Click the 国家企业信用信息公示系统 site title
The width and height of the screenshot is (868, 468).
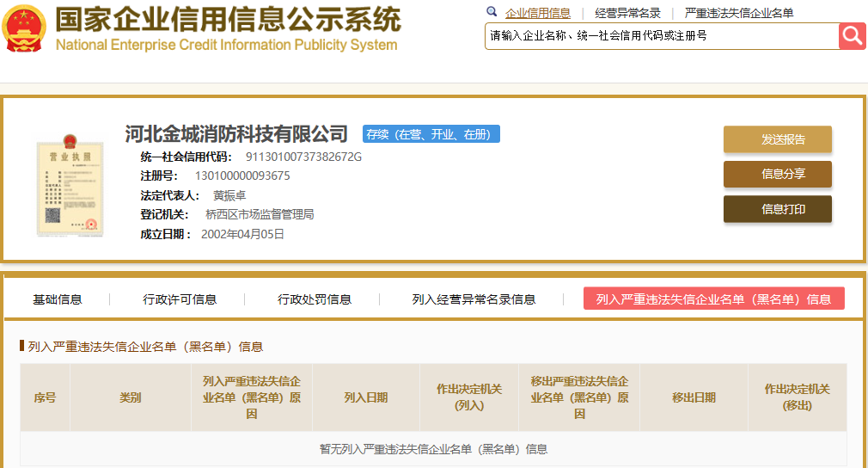[228, 20]
